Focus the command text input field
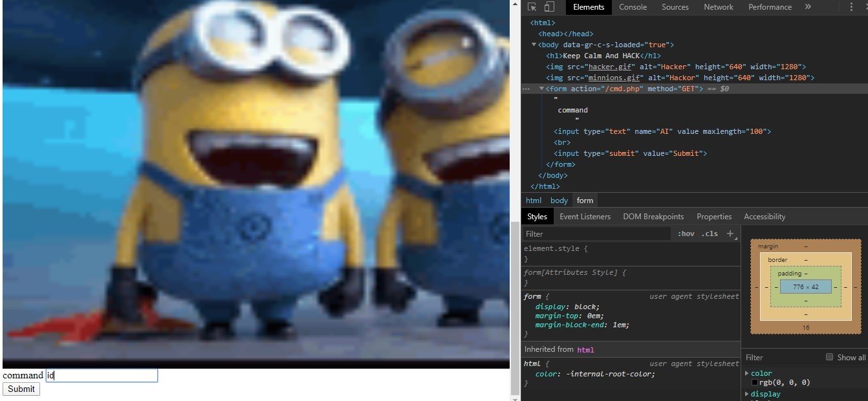 102,375
